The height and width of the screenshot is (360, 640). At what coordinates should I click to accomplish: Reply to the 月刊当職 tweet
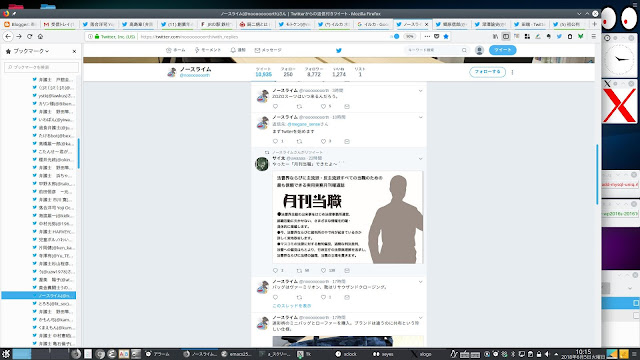pyautogui.click(x=276, y=270)
